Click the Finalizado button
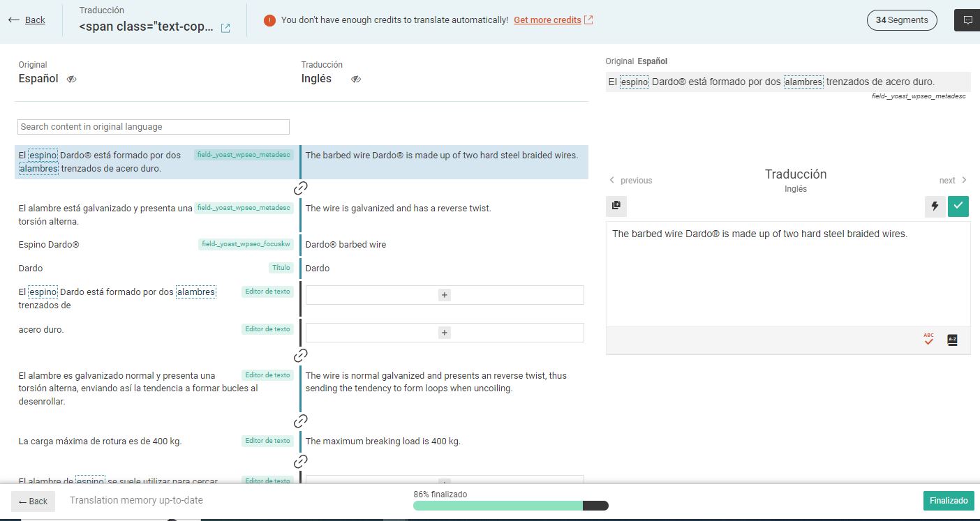The width and height of the screenshot is (980, 521). (949, 501)
